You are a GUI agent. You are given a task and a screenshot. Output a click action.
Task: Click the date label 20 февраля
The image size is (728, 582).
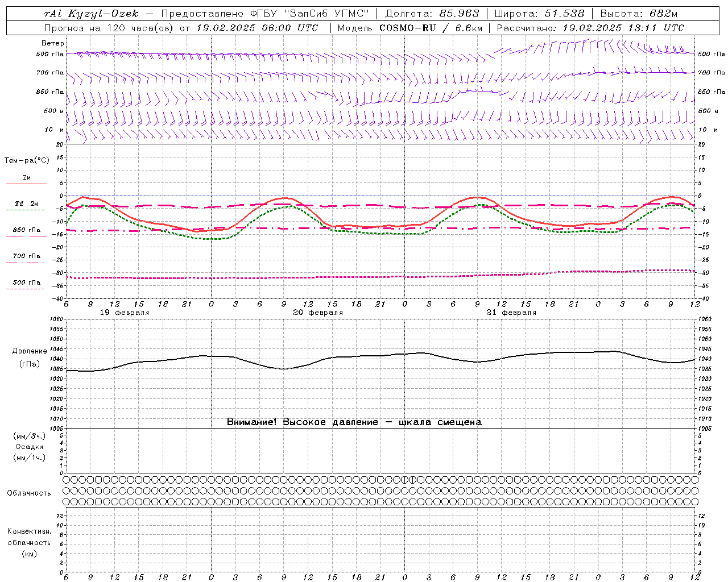pos(318,313)
